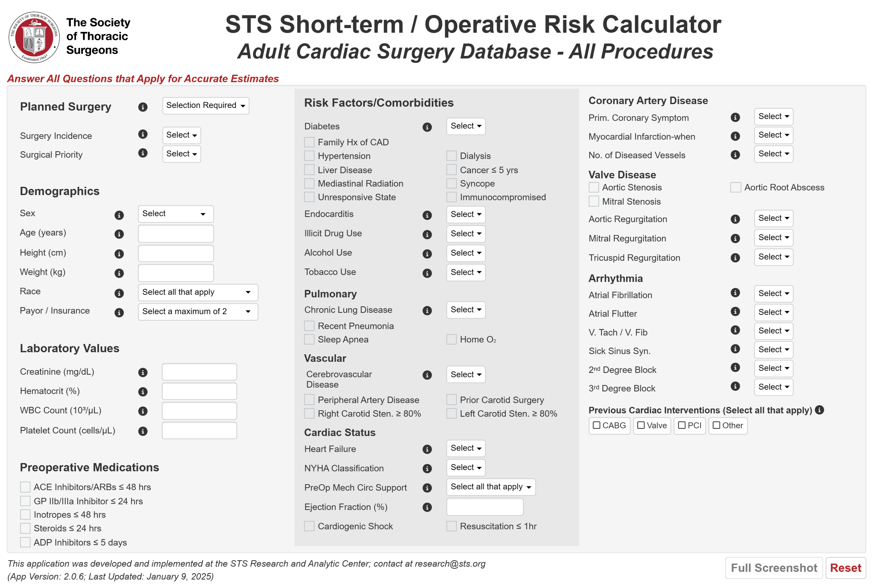
Task: Enable the Aortic Stenosis checkbox
Action: (594, 187)
